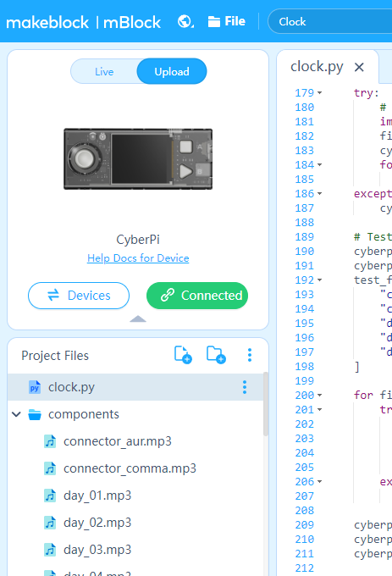Fold code at line 206
The width and height of the screenshot is (392, 576).
pyautogui.click(x=320, y=482)
